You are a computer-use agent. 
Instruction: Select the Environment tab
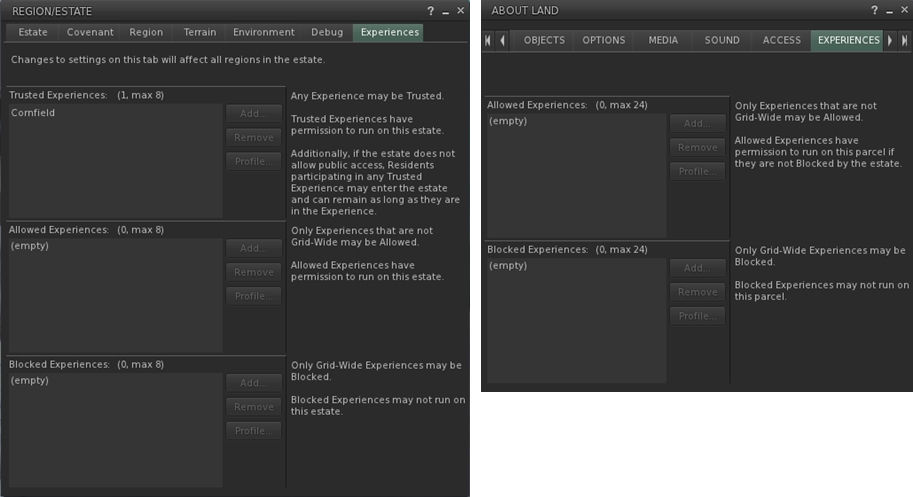click(263, 32)
